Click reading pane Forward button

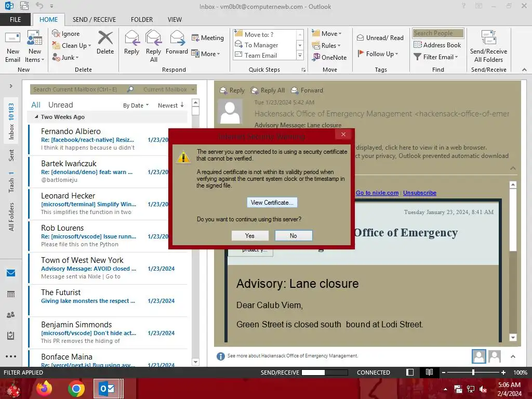308,90
